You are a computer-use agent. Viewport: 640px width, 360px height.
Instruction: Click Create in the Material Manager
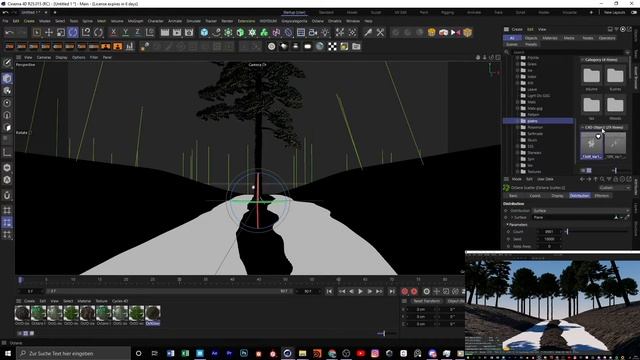pyautogui.click(x=29, y=301)
